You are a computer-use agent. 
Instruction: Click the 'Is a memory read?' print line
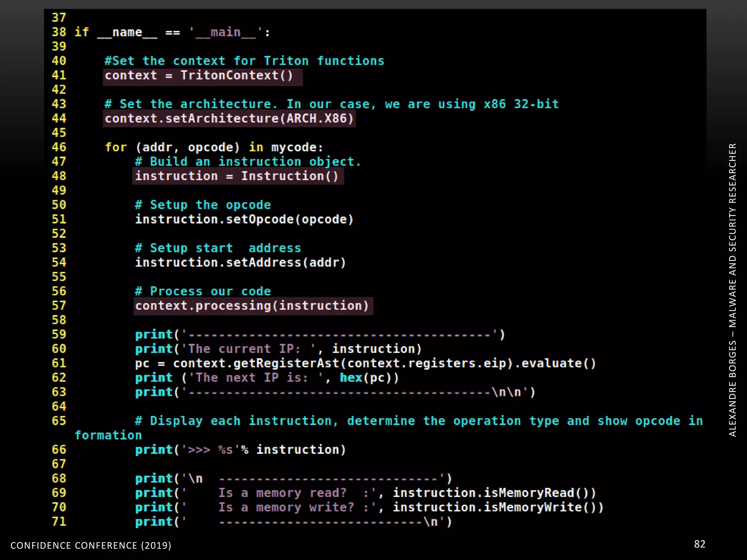(365, 493)
